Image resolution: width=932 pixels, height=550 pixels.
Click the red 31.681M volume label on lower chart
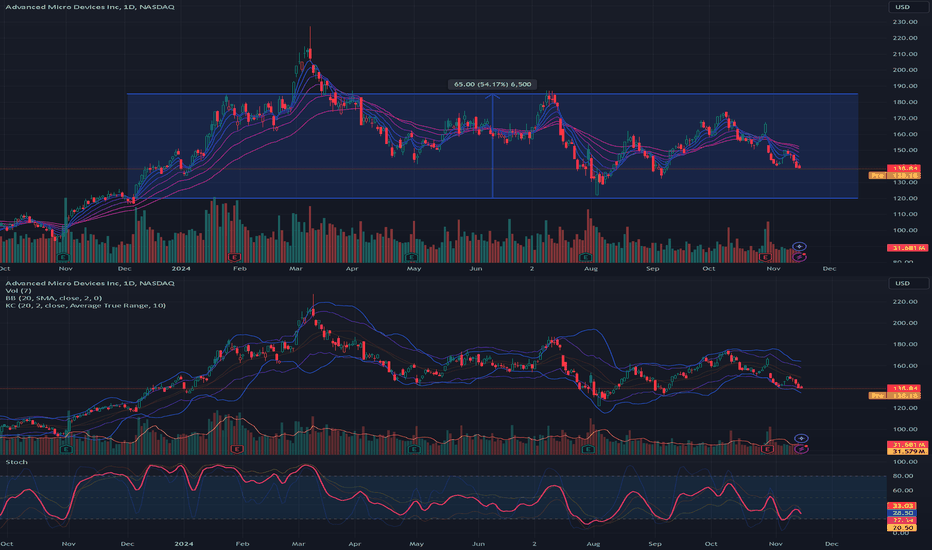pos(907,445)
